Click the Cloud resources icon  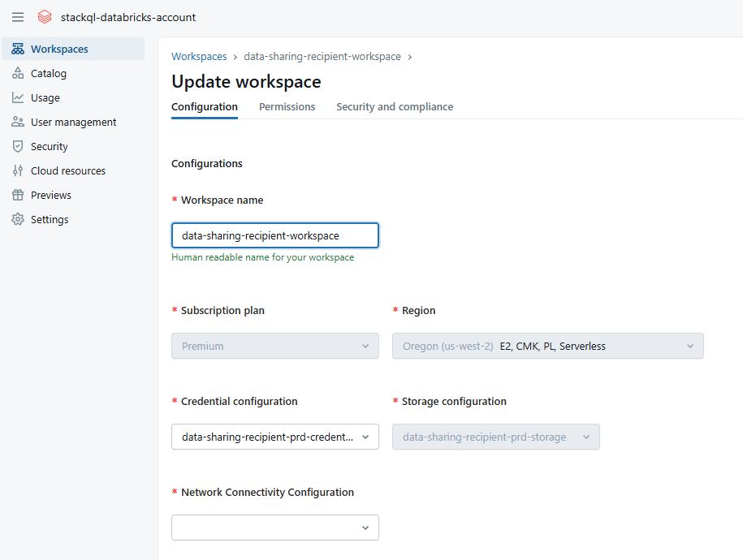[x=17, y=171]
